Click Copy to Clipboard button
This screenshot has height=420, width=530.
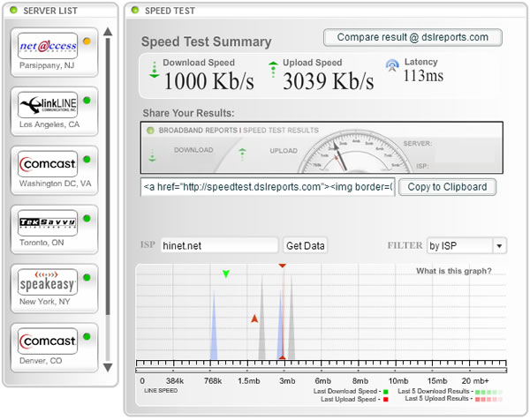(447, 187)
